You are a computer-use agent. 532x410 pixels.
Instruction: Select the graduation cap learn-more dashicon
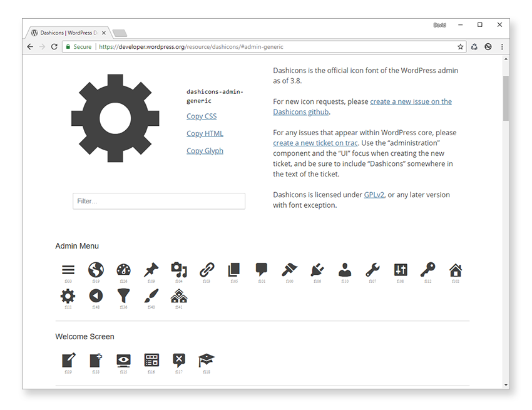click(207, 361)
